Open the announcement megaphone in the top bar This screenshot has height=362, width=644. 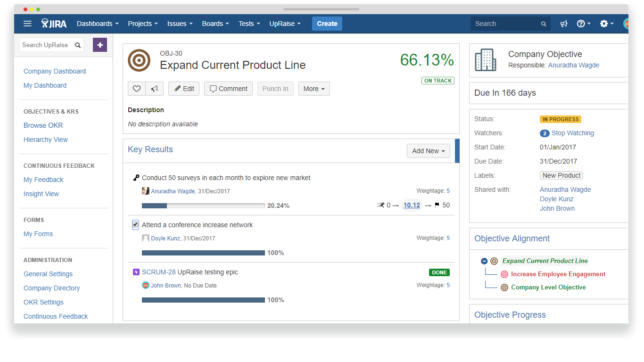[x=564, y=24]
